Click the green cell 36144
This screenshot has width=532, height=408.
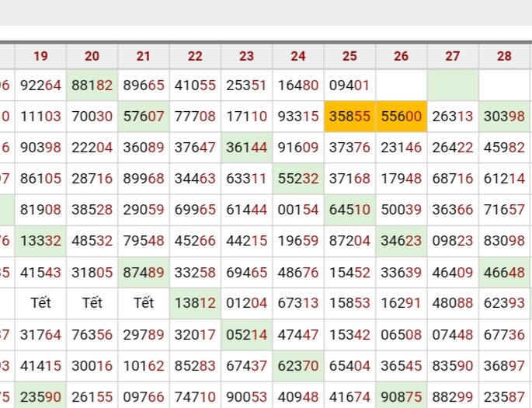tap(246, 148)
